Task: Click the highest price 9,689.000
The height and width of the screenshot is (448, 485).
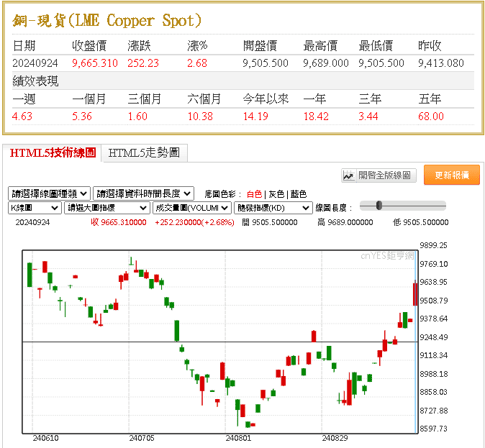Action: 326,63
